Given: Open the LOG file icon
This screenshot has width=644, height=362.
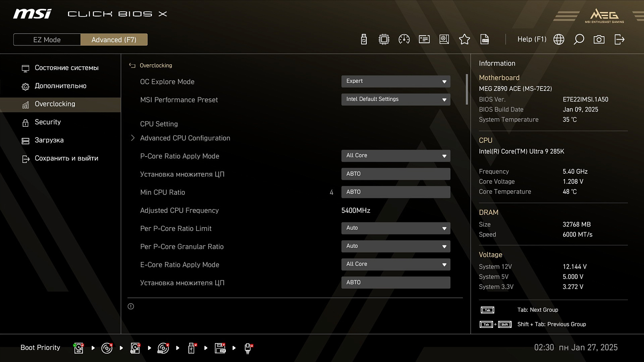Looking at the screenshot, I should click(485, 39).
